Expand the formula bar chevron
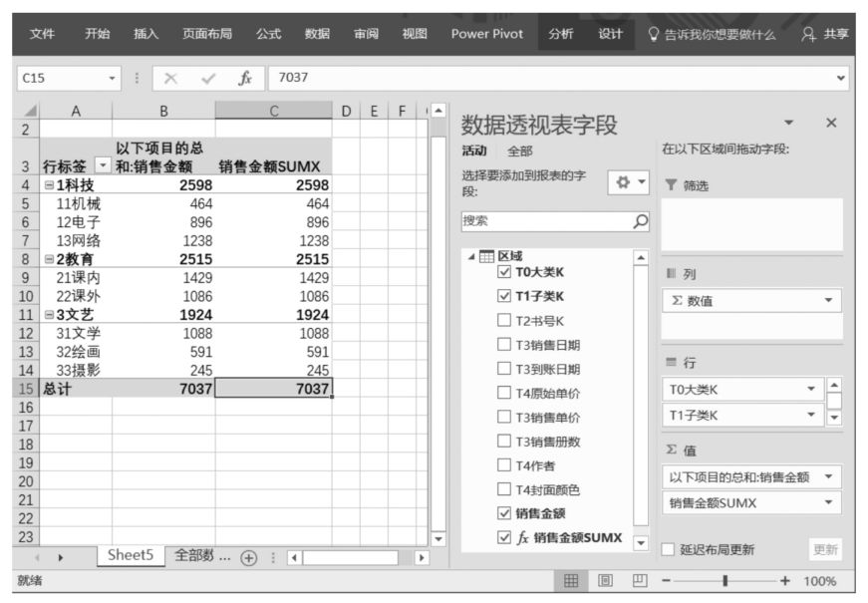The height and width of the screenshot is (603, 868). pyautogui.click(x=841, y=78)
